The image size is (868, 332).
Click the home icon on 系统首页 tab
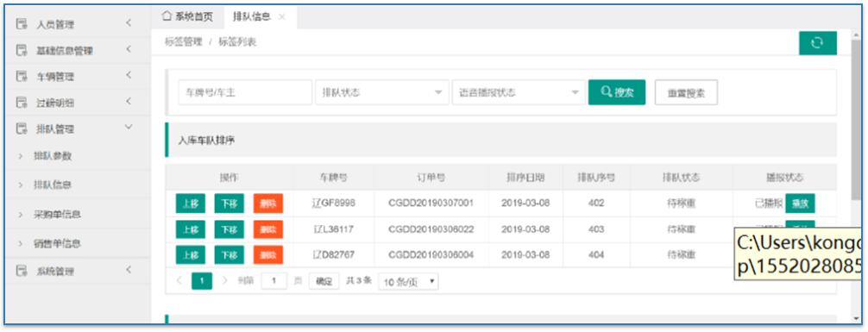pyautogui.click(x=167, y=16)
